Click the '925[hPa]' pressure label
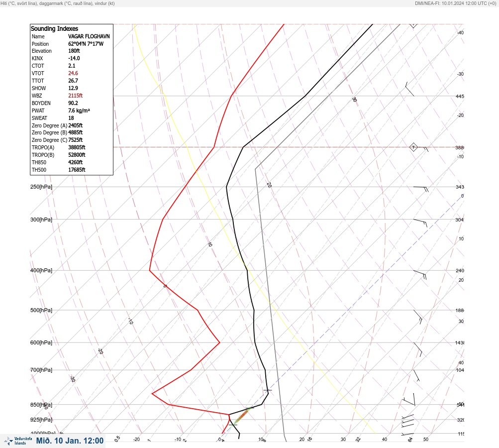 point(41,420)
